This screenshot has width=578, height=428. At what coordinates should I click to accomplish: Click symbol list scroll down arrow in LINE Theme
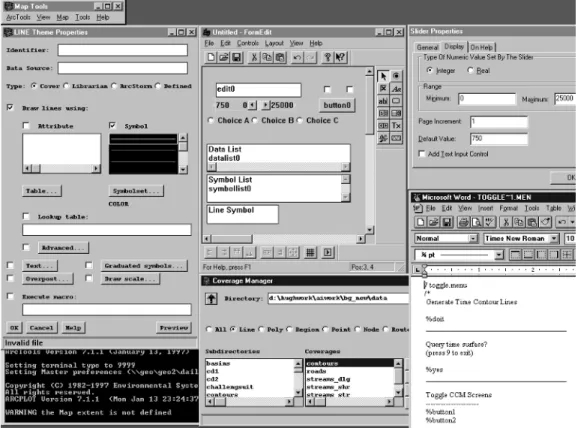(x=183, y=170)
